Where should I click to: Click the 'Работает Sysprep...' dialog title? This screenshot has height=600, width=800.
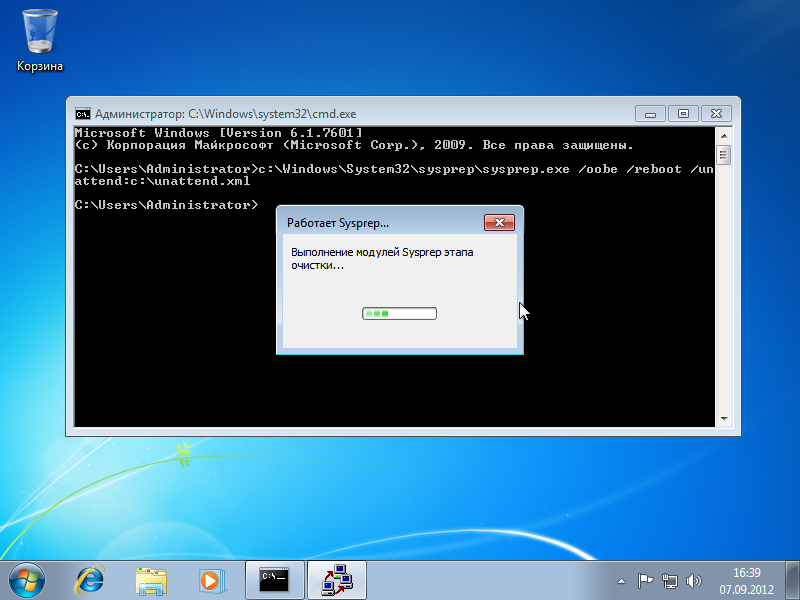pos(338,223)
